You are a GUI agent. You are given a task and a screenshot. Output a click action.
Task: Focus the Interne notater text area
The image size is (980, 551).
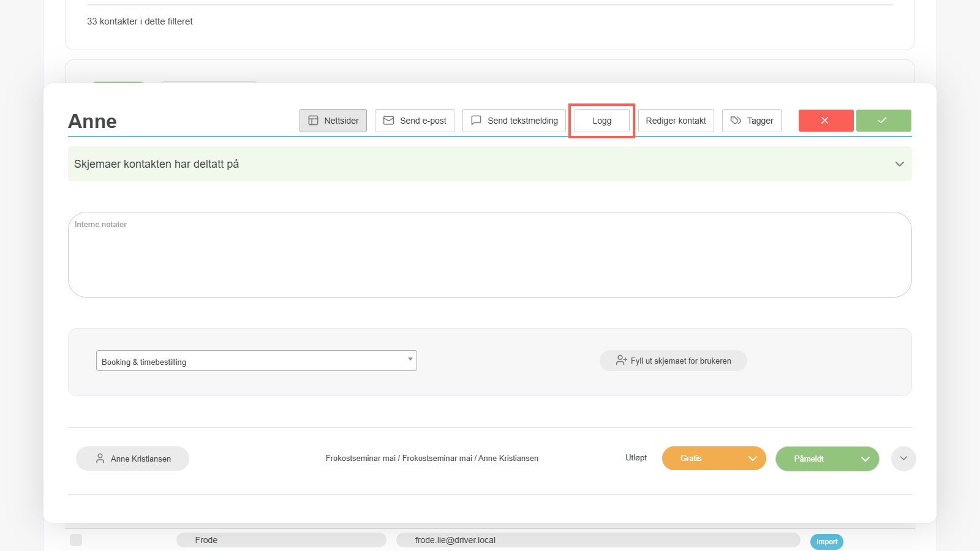(490, 255)
